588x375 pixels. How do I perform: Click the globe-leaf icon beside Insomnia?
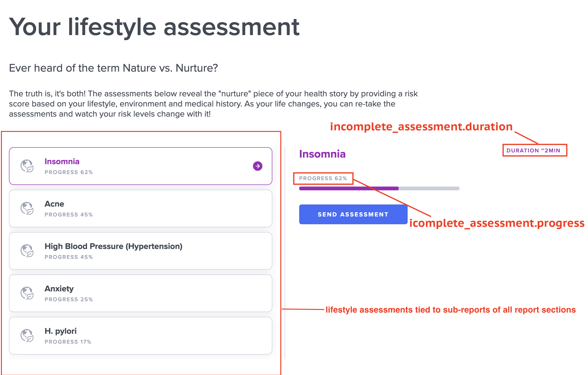pyautogui.click(x=27, y=166)
